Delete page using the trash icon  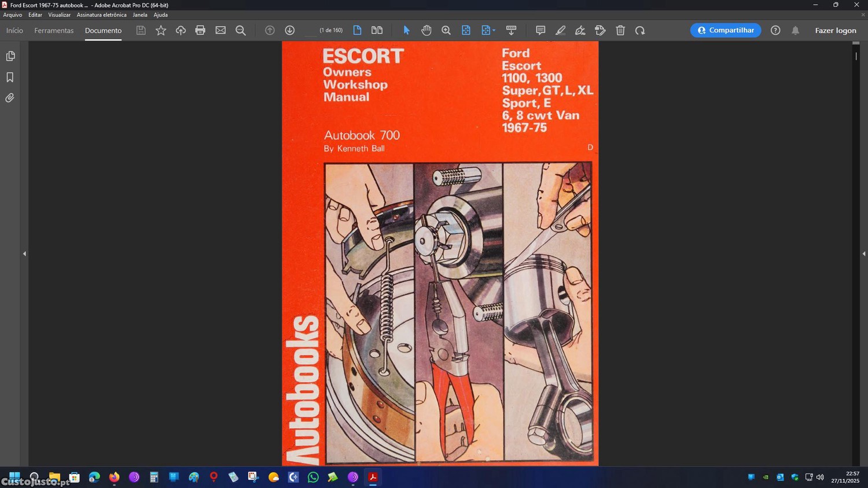point(620,30)
